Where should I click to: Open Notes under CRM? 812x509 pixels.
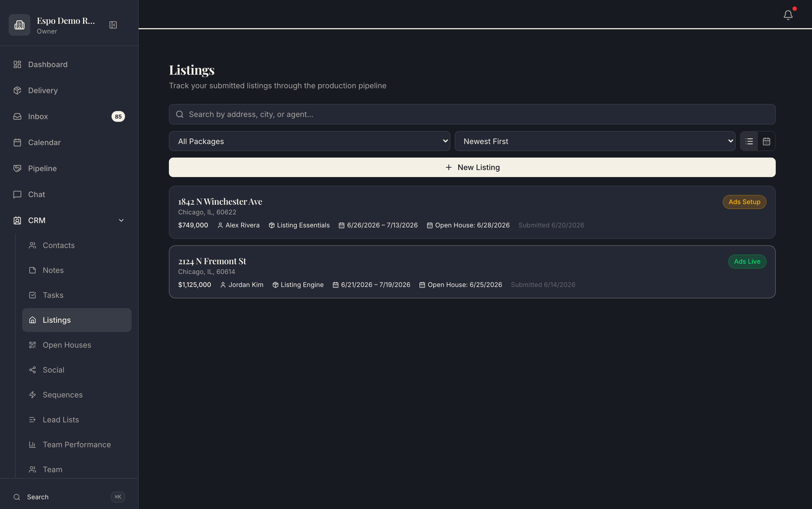click(77, 270)
